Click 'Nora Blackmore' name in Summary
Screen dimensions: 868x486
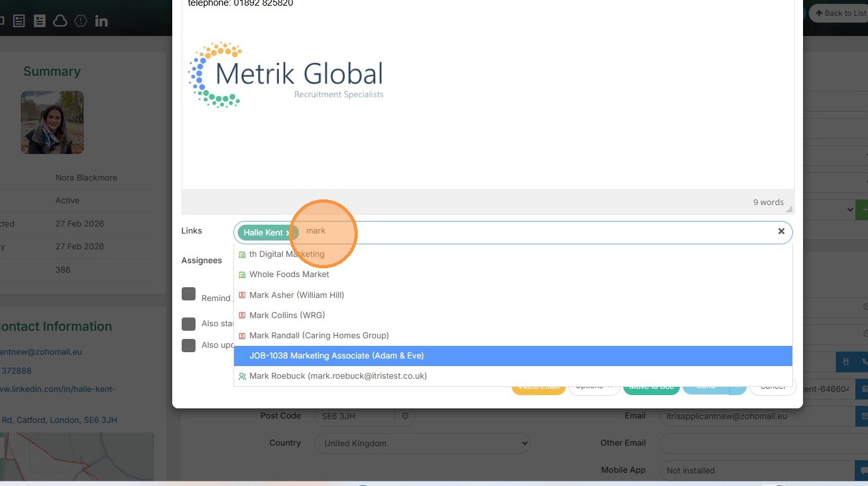(86, 178)
